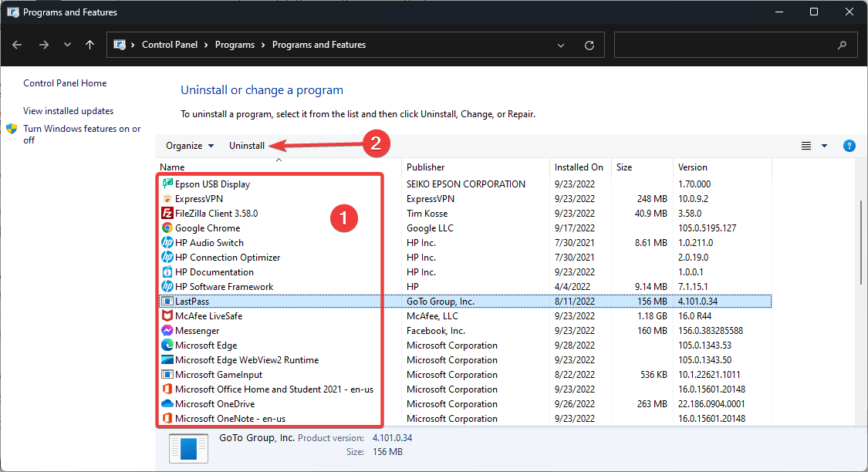This screenshot has width=868, height=472.
Task: Click the GoTo Group, Inc. publisher cell
Action: 440,301
